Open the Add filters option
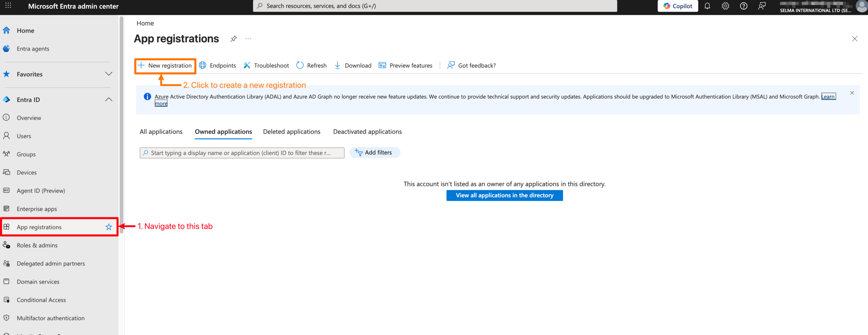868x335 pixels. pos(374,153)
